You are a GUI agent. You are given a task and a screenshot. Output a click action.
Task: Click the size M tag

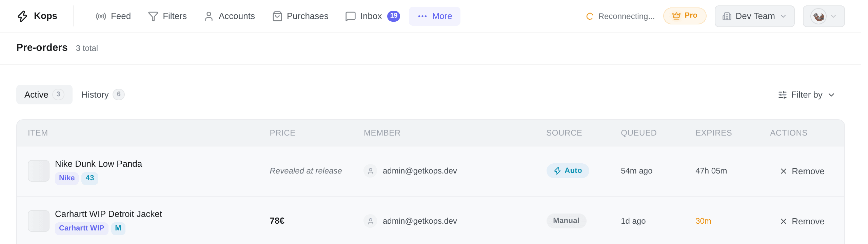pos(118,228)
